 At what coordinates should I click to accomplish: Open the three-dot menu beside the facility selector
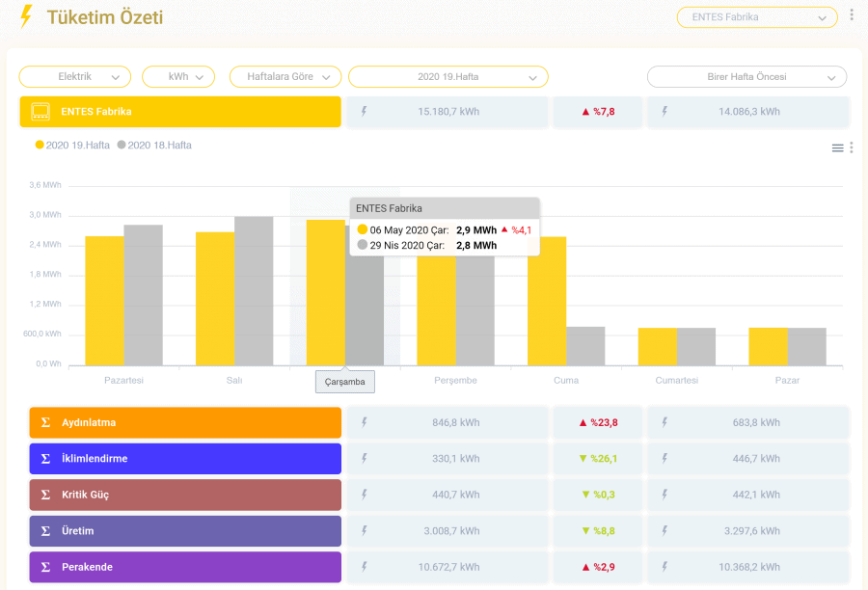(852, 15)
